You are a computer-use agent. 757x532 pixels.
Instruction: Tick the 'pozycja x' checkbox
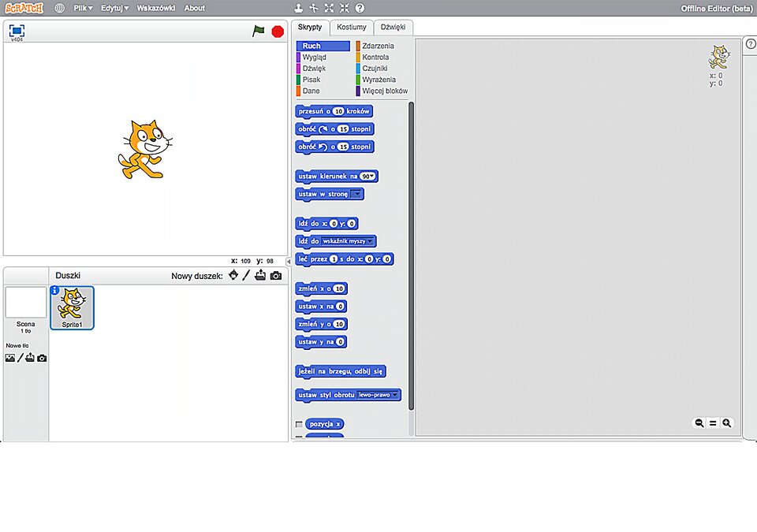299,424
